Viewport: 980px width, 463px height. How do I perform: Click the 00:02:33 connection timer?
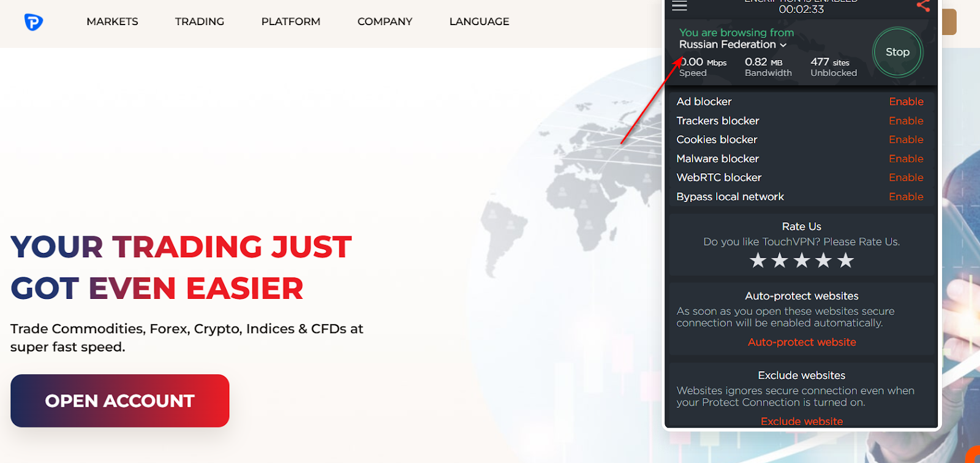pos(801,9)
